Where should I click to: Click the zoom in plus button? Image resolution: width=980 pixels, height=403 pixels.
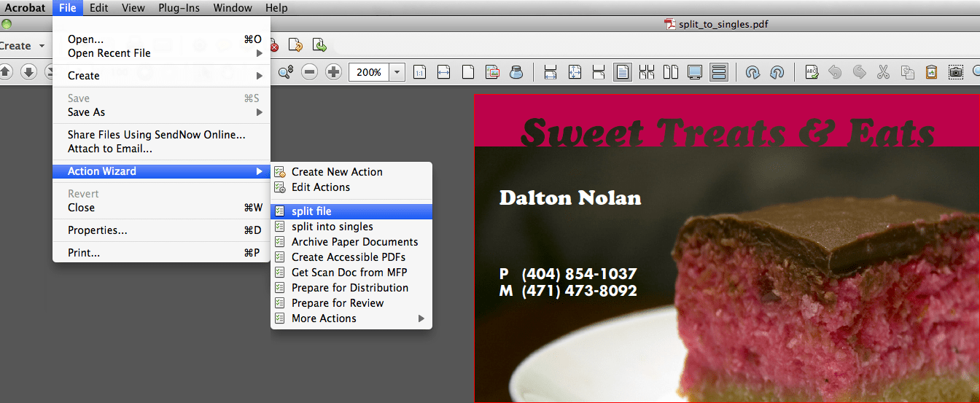coord(334,71)
